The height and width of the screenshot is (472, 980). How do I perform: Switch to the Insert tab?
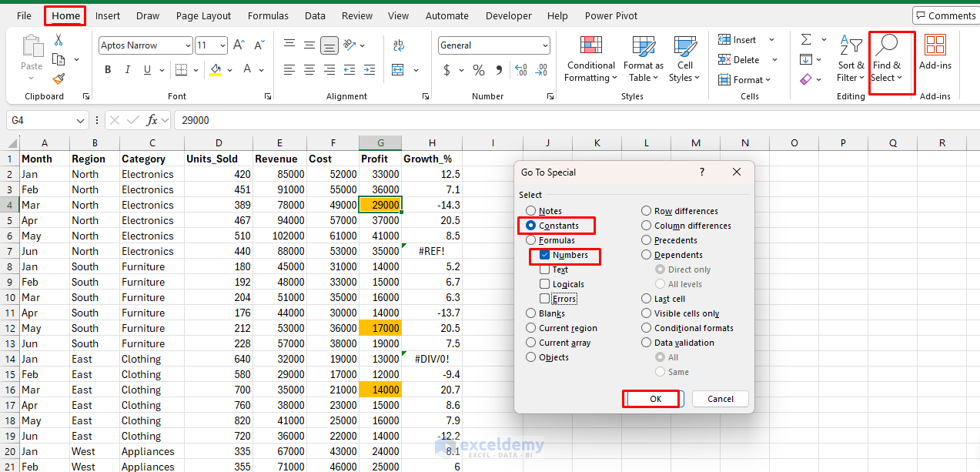[x=108, y=15]
